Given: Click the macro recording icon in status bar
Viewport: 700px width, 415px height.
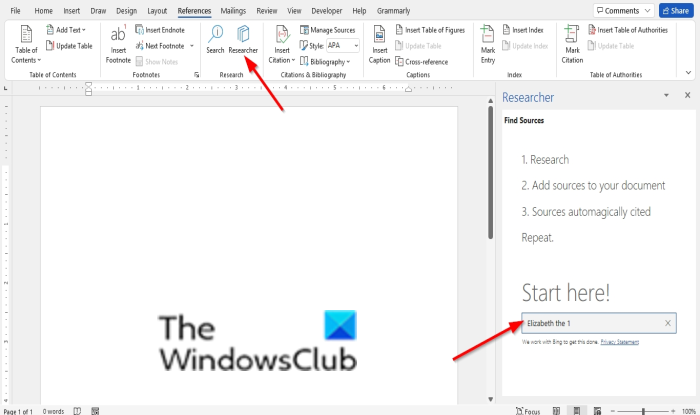Looking at the screenshot, I should click(95, 411).
